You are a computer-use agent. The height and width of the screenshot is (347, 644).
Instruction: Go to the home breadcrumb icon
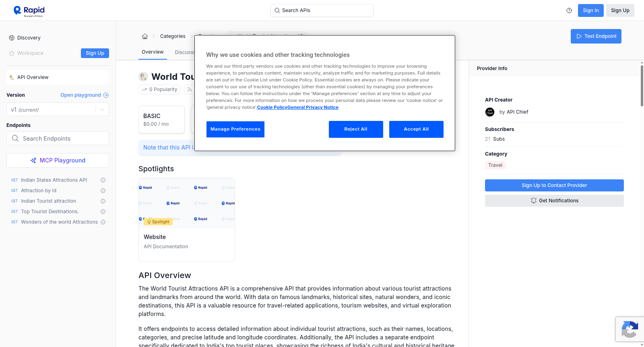coord(145,36)
